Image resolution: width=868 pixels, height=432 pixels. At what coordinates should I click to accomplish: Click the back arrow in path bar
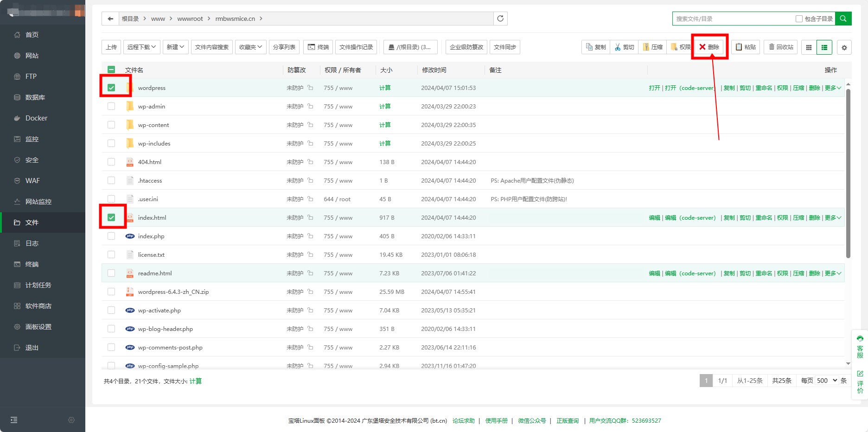[110, 19]
